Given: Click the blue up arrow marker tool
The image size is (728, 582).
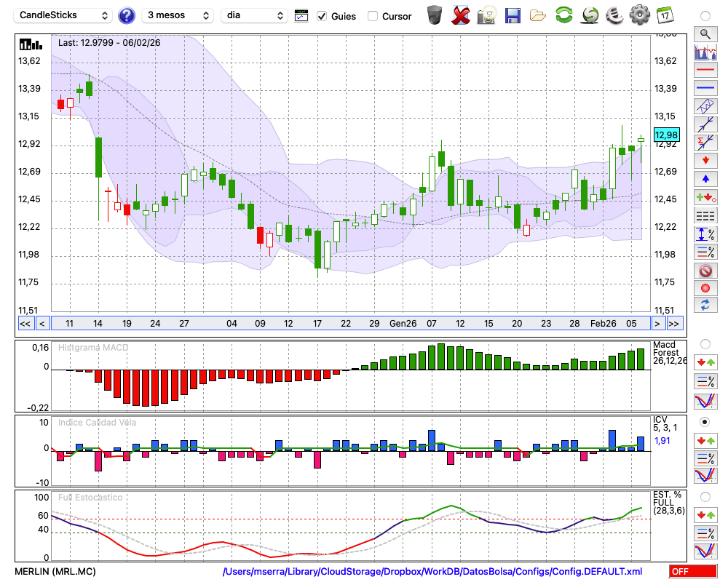Looking at the screenshot, I should 705,178.
